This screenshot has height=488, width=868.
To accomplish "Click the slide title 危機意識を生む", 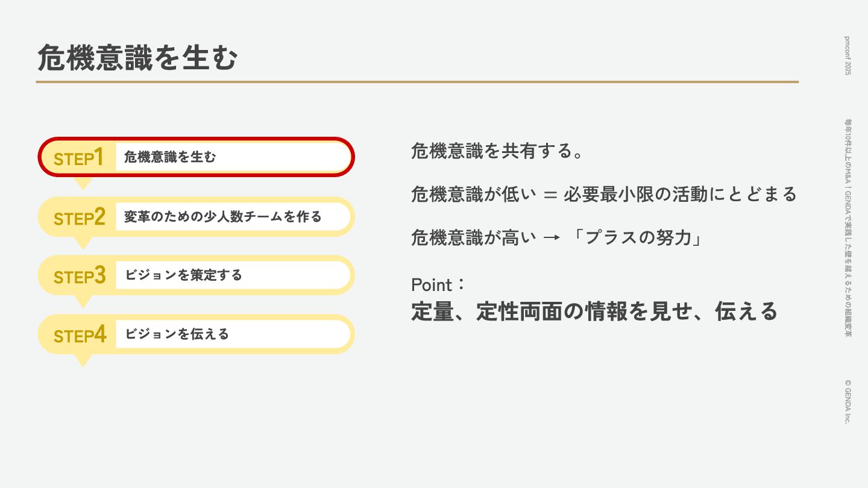I will coord(137,58).
